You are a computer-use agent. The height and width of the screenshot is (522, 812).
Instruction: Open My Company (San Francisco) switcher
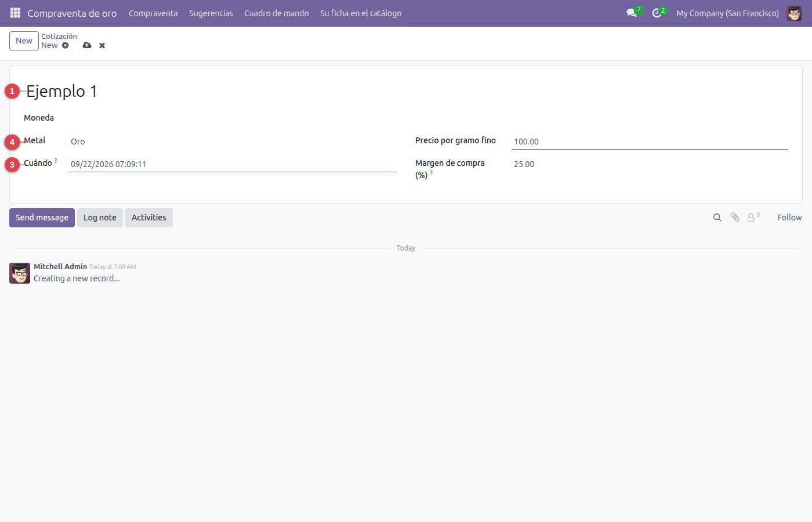point(727,13)
